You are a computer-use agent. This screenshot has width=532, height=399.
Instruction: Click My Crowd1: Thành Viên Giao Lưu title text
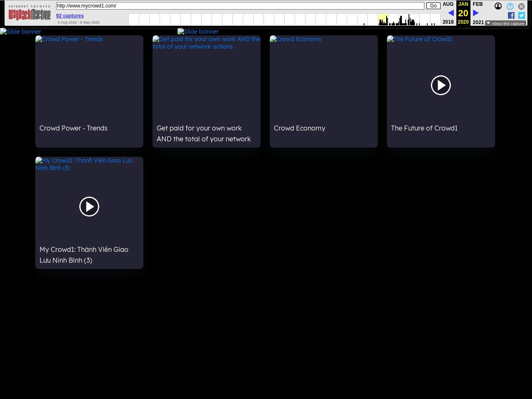84,255
